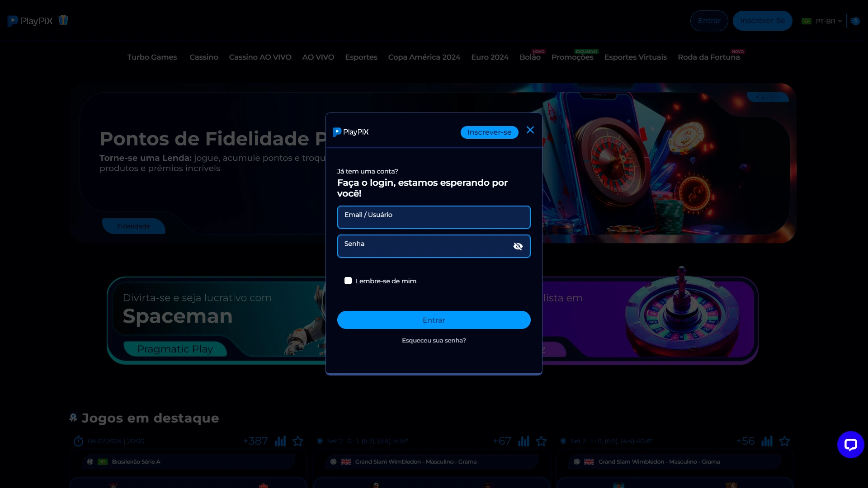Check the Lembre-se de mim checkbox
868x488 pixels.
(348, 281)
